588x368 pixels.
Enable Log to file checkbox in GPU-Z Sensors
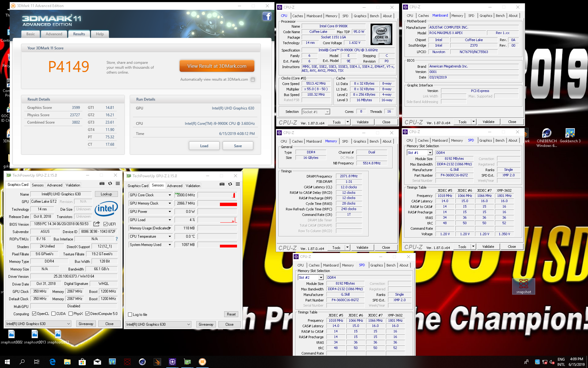(x=130, y=314)
